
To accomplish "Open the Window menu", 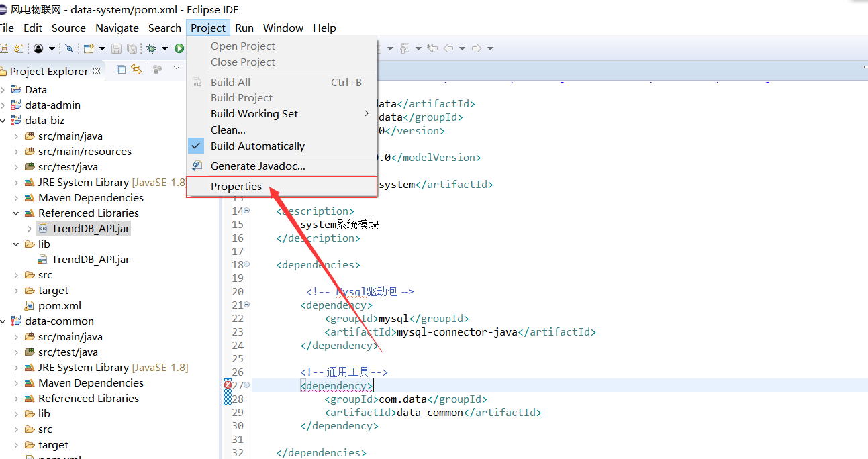I will pos(283,28).
